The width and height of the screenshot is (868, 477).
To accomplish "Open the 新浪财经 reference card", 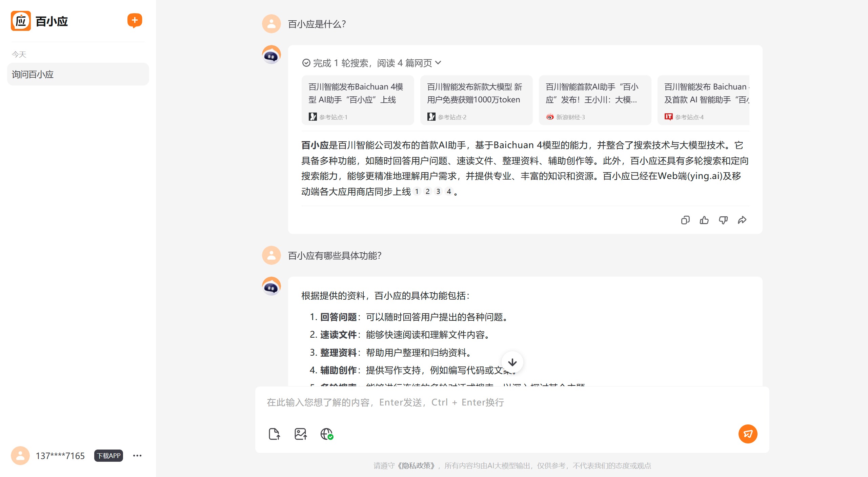I will (595, 100).
